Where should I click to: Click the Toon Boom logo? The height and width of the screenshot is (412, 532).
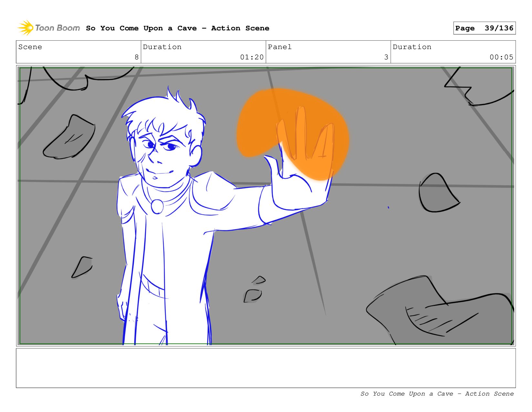tap(48, 28)
